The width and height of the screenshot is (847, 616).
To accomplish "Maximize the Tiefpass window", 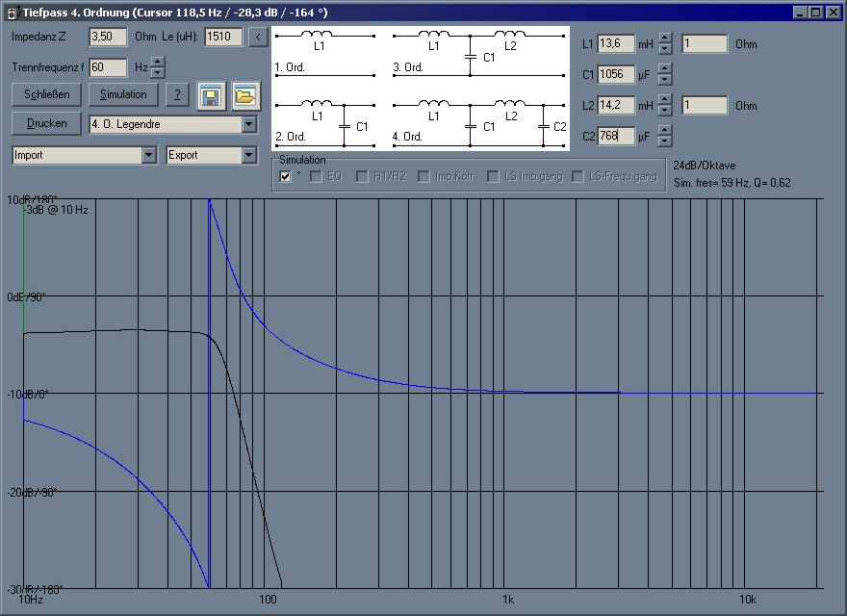I will [x=815, y=13].
